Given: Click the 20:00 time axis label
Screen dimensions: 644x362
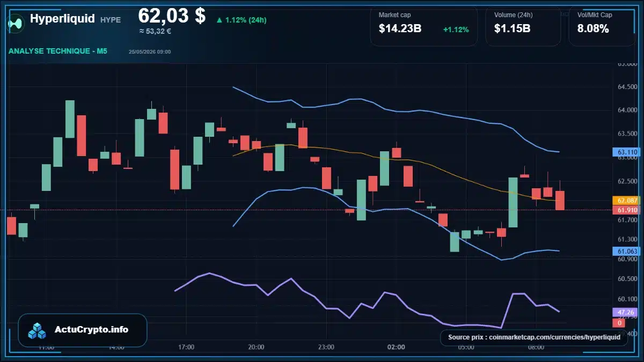Looking at the screenshot, I should [256, 347].
